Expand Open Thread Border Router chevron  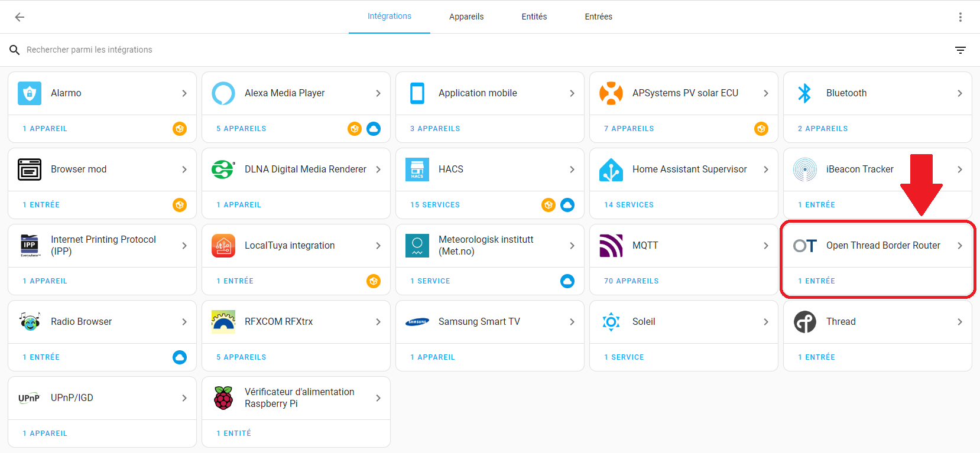click(959, 246)
